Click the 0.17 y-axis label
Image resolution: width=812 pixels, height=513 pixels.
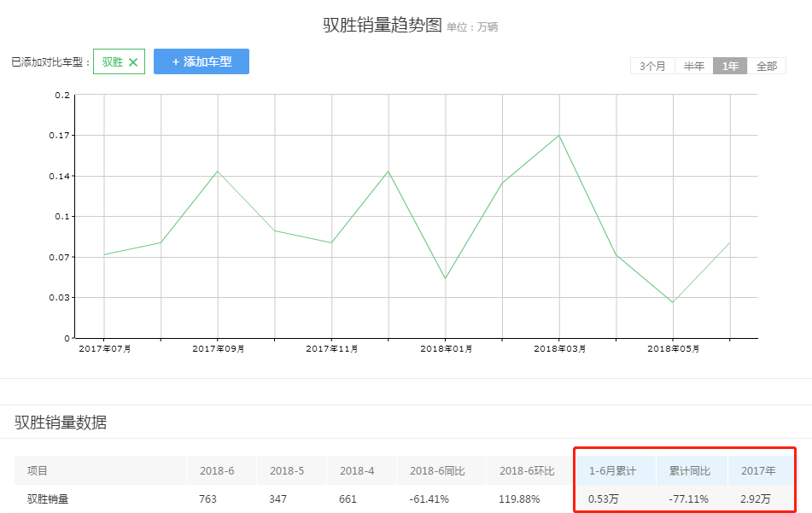click(60, 136)
